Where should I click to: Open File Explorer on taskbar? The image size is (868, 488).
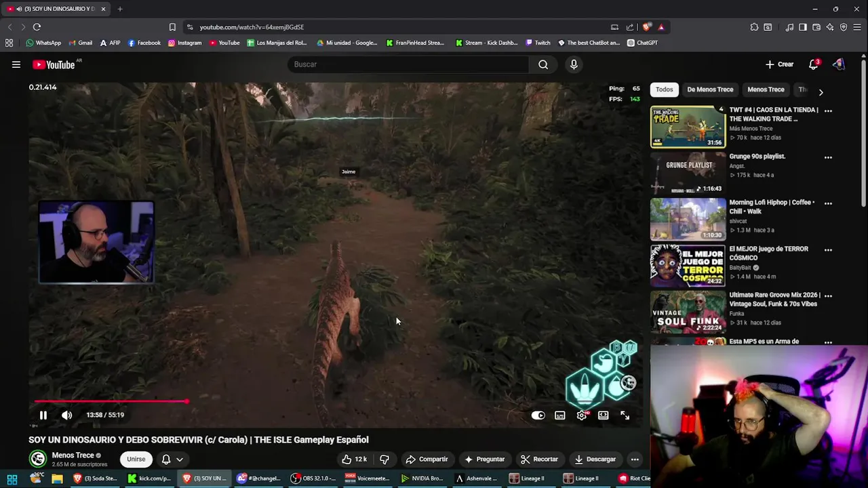point(58,479)
